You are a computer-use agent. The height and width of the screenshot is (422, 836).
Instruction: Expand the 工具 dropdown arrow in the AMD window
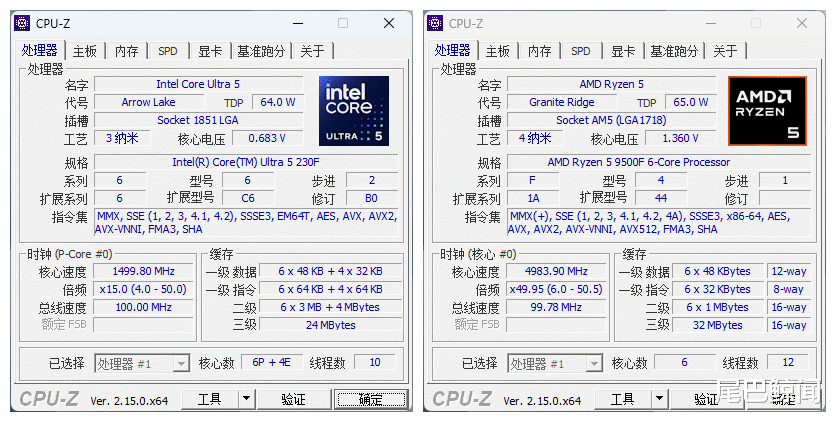(659, 399)
